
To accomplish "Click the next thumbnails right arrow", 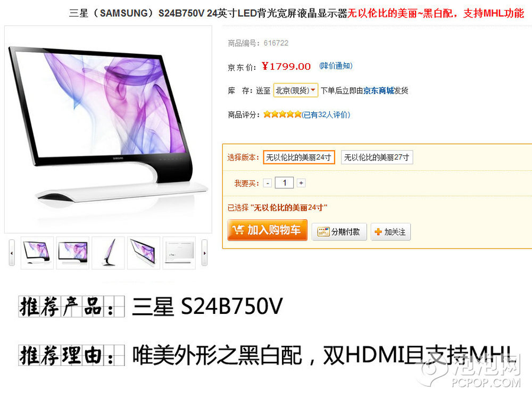I will [x=205, y=253].
